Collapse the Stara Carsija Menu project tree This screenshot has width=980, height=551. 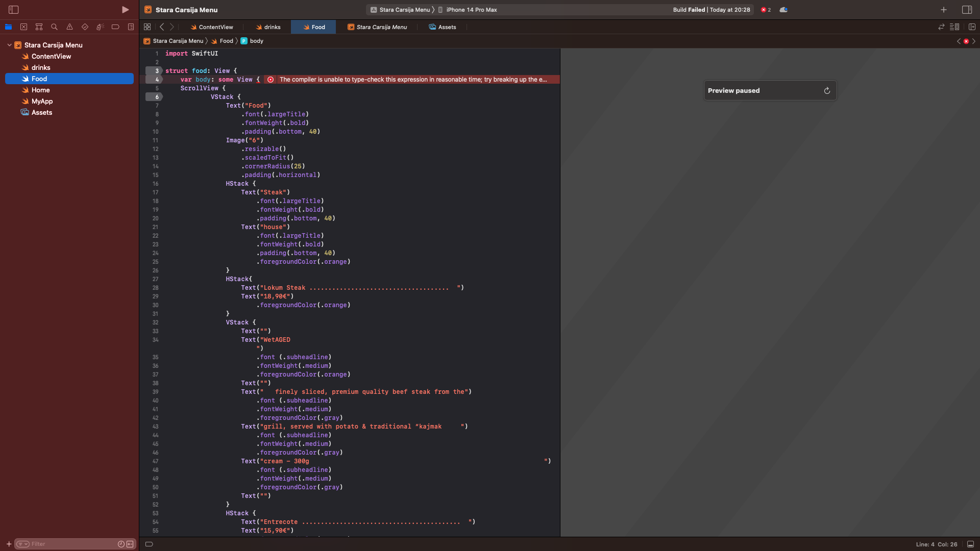pos(9,45)
